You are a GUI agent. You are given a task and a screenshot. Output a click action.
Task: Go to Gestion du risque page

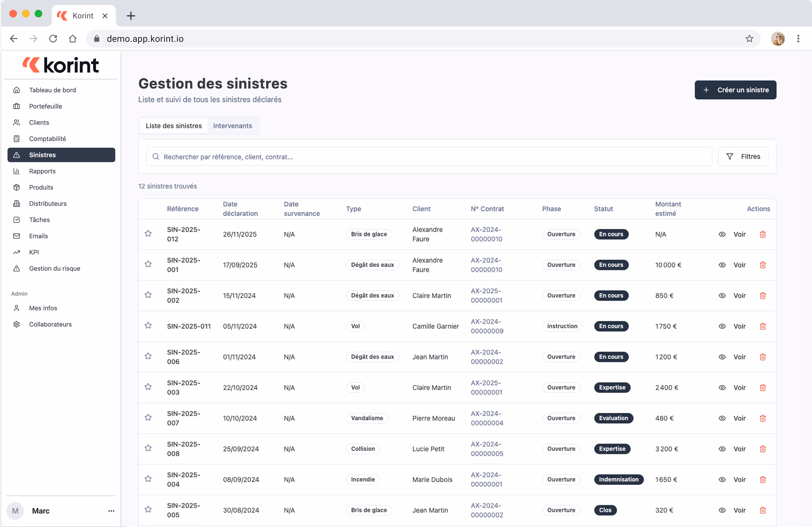[x=55, y=268]
